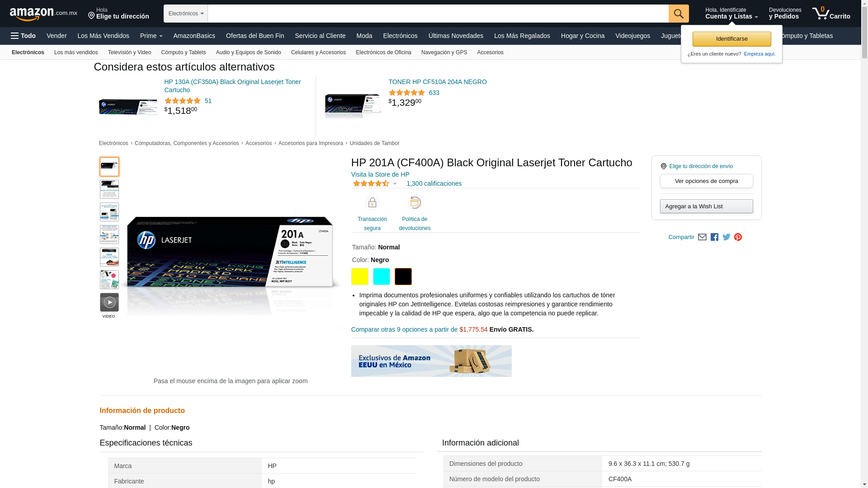The width and height of the screenshot is (868, 488).
Task: Open Ofertas del Buen Fin tab
Action: pos(255,36)
